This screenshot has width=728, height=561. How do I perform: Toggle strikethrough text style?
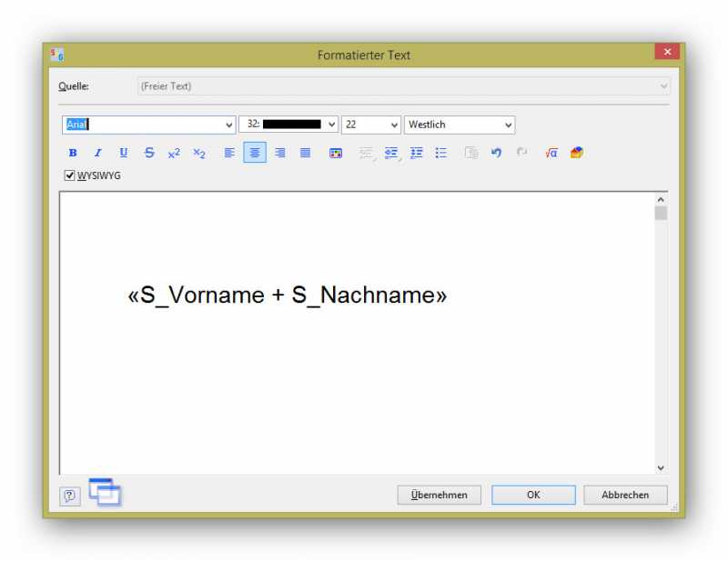(x=149, y=154)
